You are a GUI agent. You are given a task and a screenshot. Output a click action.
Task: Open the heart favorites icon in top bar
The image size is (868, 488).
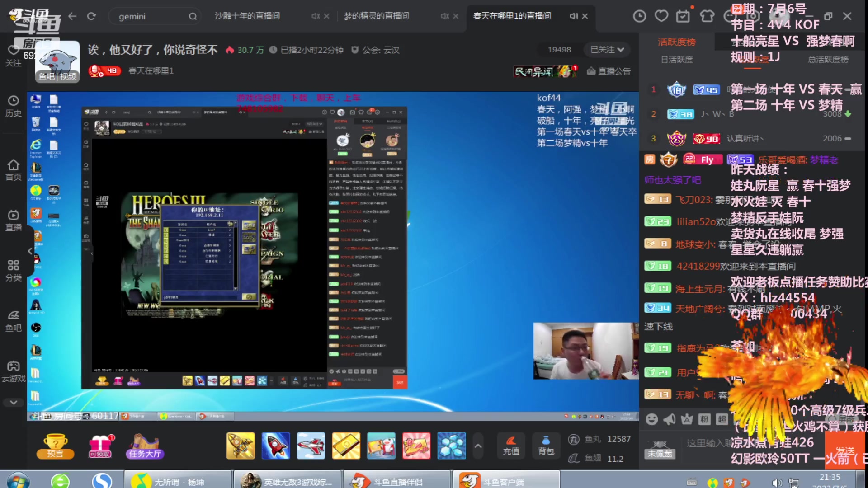661,16
